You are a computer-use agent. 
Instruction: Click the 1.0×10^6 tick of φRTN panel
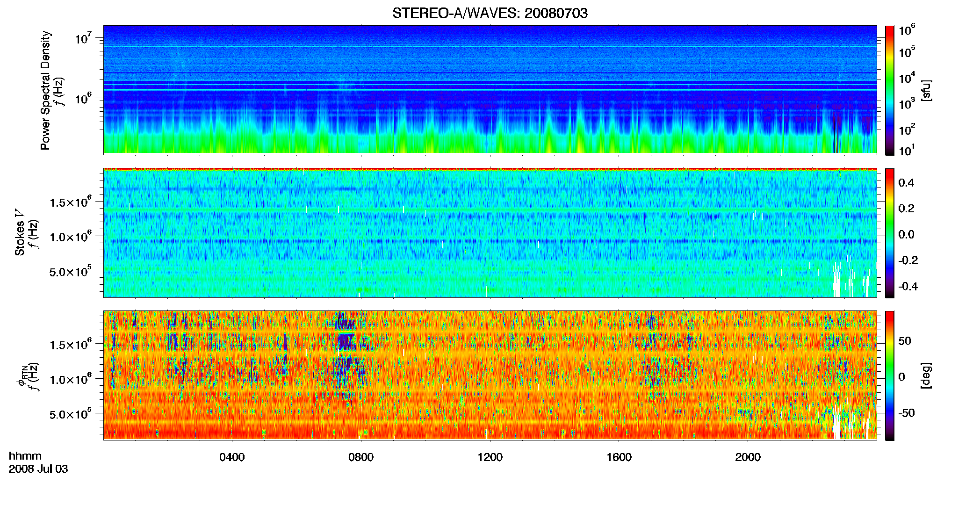71,379
